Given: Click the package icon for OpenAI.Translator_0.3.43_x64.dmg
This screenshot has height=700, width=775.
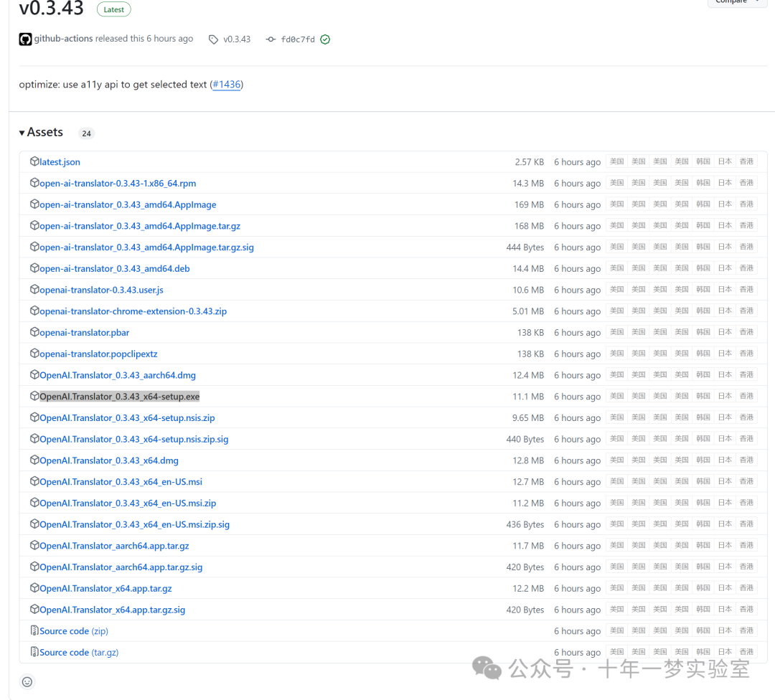Looking at the screenshot, I should [34, 460].
